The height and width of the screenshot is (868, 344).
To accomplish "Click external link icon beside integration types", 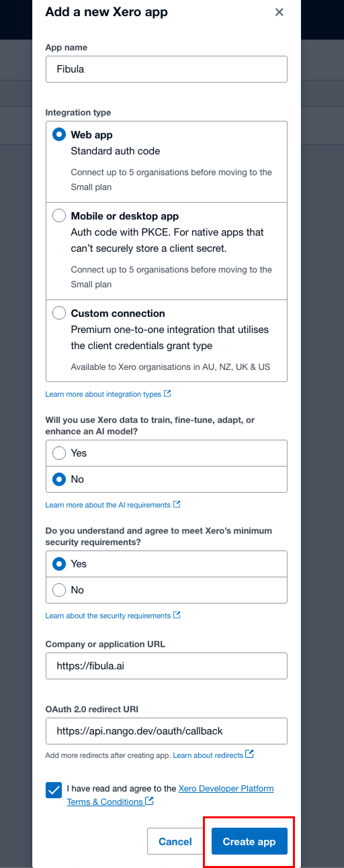I will (167, 393).
